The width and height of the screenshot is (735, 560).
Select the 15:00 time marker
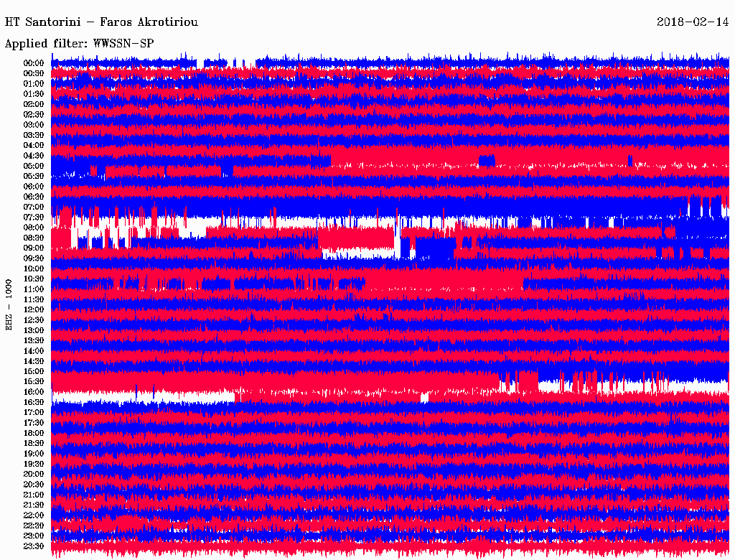[x=34, y=371]
